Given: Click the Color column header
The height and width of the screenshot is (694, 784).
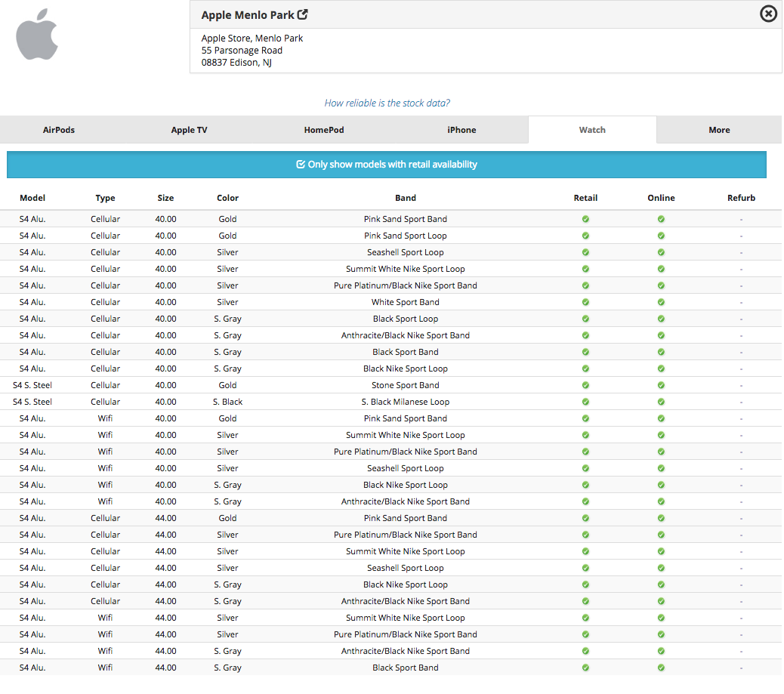Looking at the screenshot, I should click(227, 198).
